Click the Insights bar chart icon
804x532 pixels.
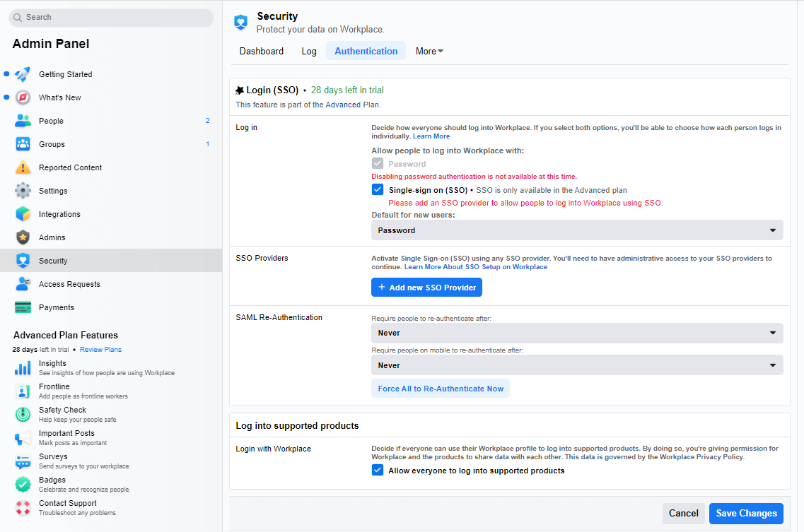click(x=23, y=367)
